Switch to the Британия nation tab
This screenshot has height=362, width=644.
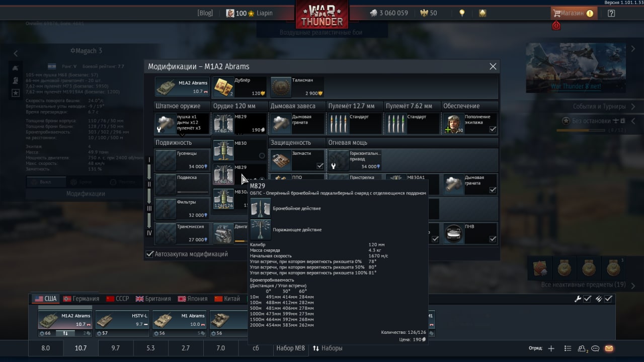coord(153,299)
